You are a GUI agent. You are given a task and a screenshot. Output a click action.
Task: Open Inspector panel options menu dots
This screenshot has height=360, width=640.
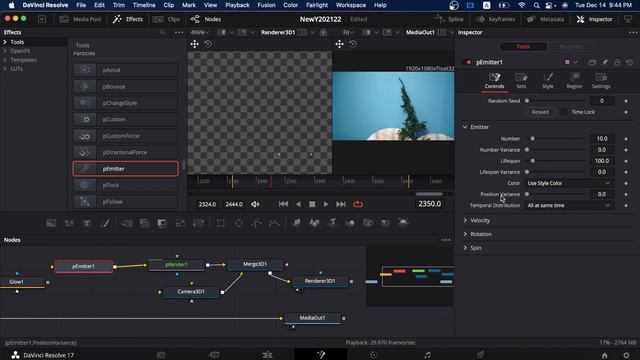tap(633, 32)
